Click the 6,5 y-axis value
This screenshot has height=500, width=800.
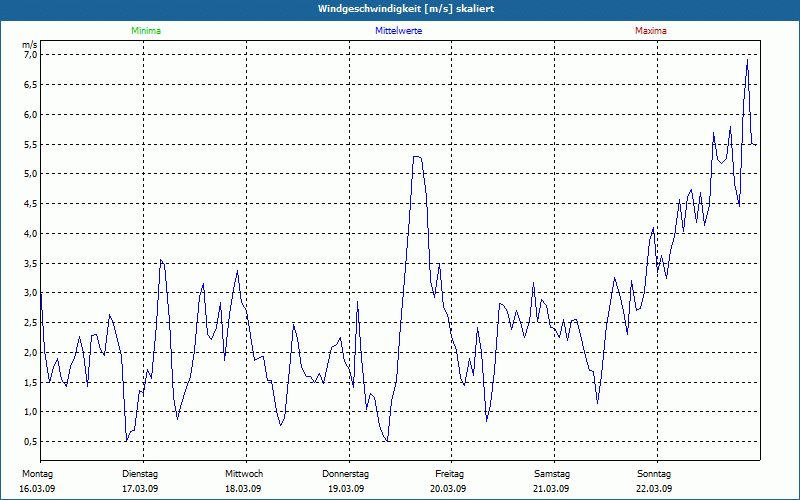pyautogui.click(x=31, y=85)
